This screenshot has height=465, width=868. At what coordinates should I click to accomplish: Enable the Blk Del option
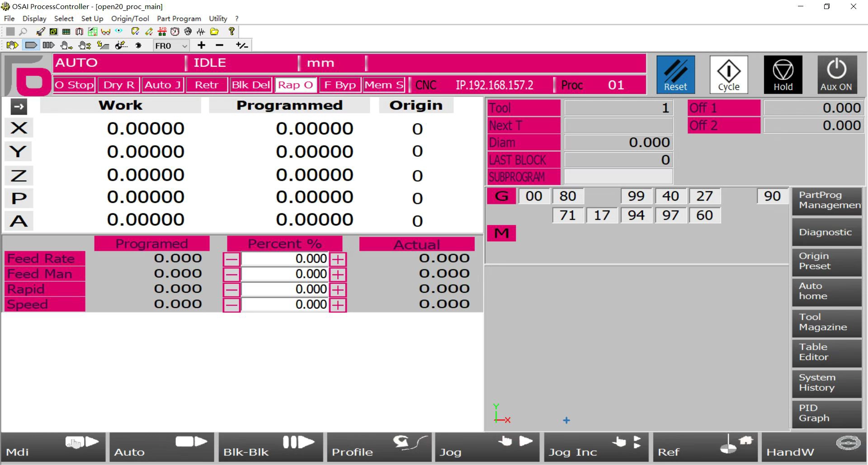tap(251, 85)
